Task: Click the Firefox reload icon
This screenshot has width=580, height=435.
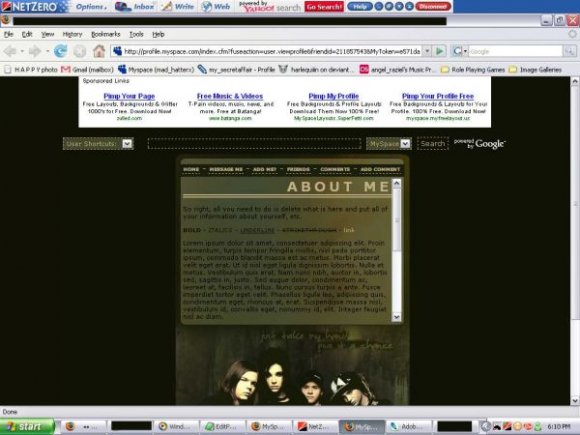Action: (x=61, y=51)
